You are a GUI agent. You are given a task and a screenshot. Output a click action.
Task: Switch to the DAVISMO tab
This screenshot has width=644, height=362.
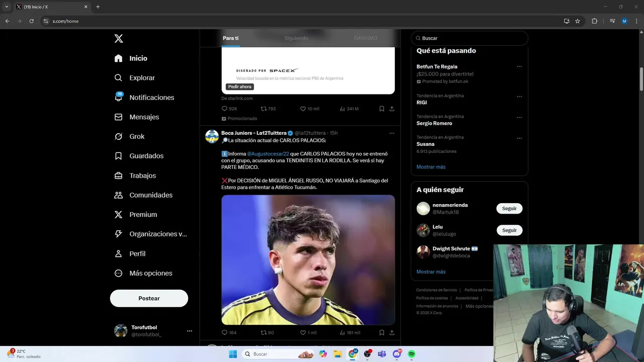click(365, 38)
